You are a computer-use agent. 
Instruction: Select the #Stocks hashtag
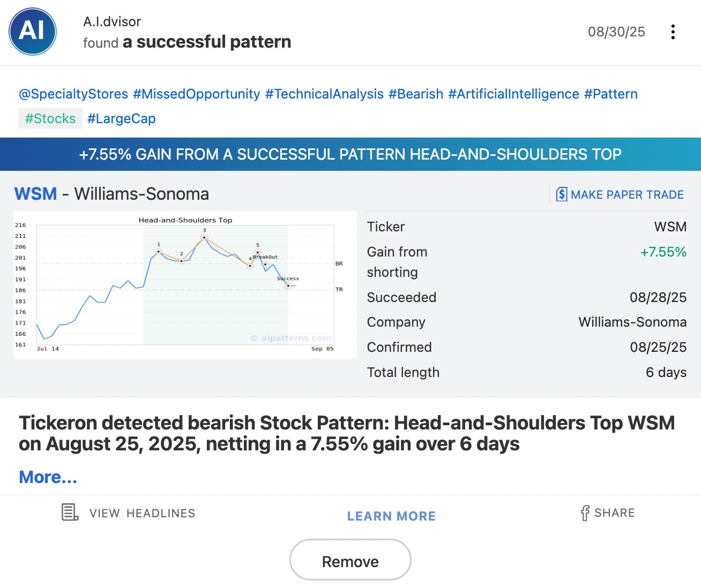tap(50, 118)
